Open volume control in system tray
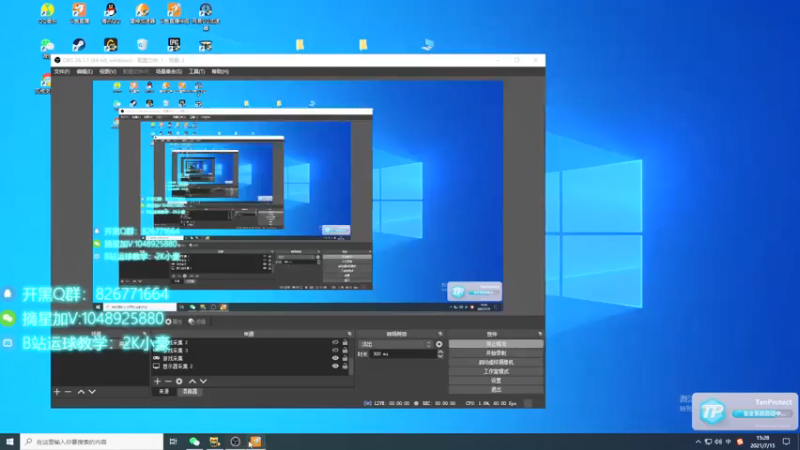The height and width of the screenshot is (450, 800). (718, 442)
